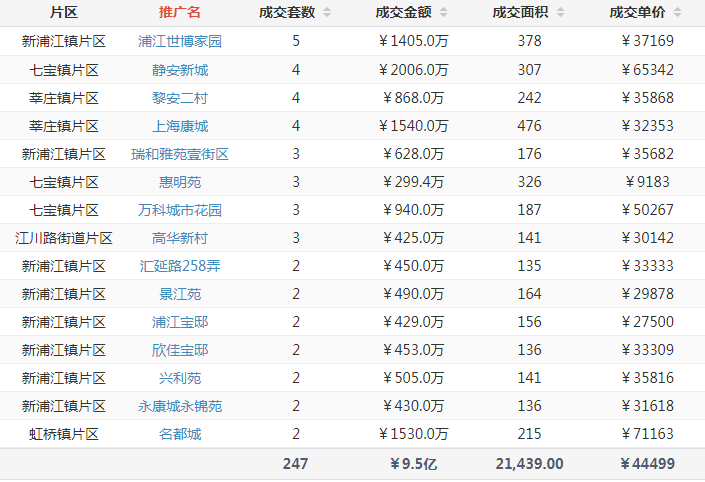Click the 片区 column header
The height and width of the screenshot is (482, 705).
(63, 12)
